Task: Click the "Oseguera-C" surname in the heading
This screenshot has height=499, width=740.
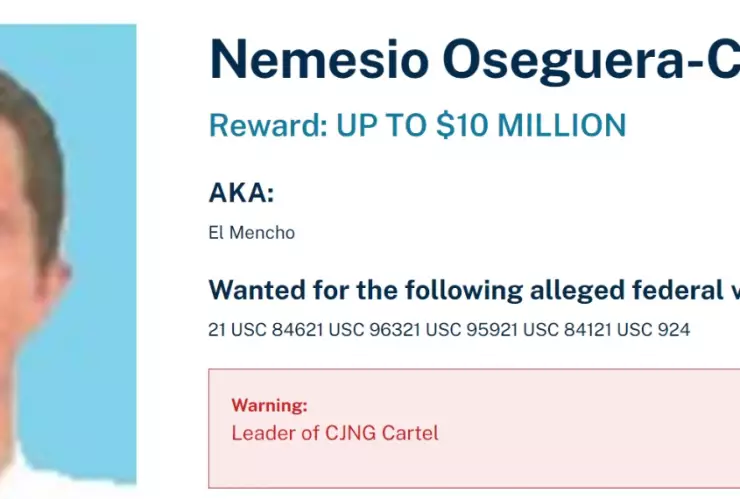Action: (x=590, y=60)
